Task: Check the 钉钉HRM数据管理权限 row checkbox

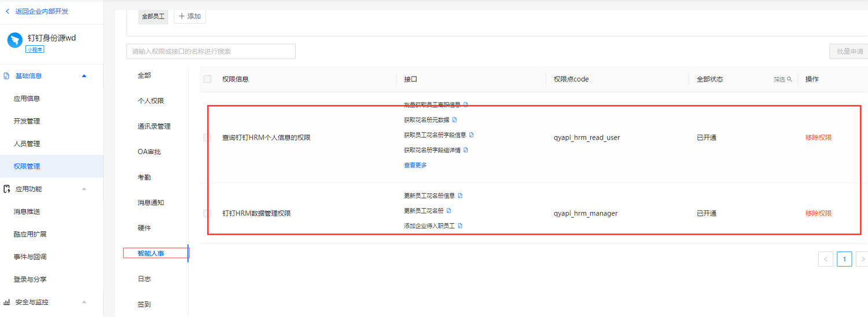Action: (207, 213)
